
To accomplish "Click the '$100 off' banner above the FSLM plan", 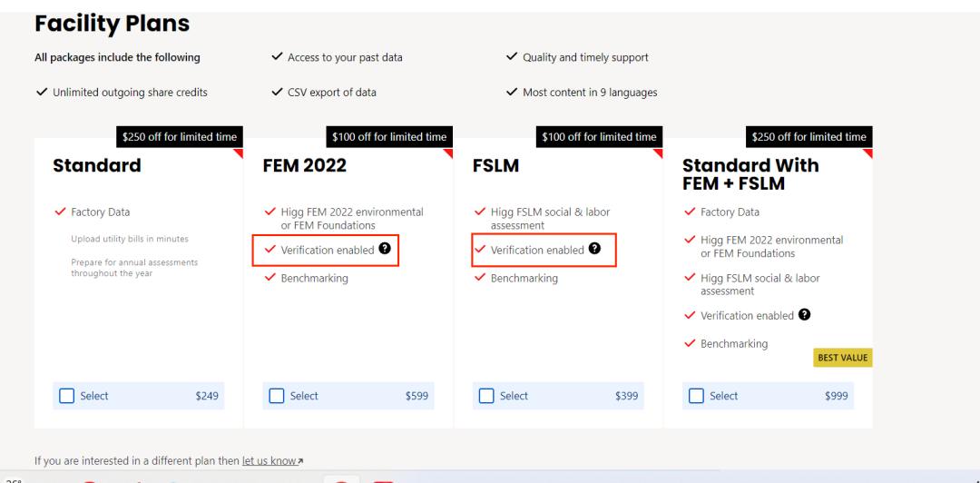I will 599,137.
